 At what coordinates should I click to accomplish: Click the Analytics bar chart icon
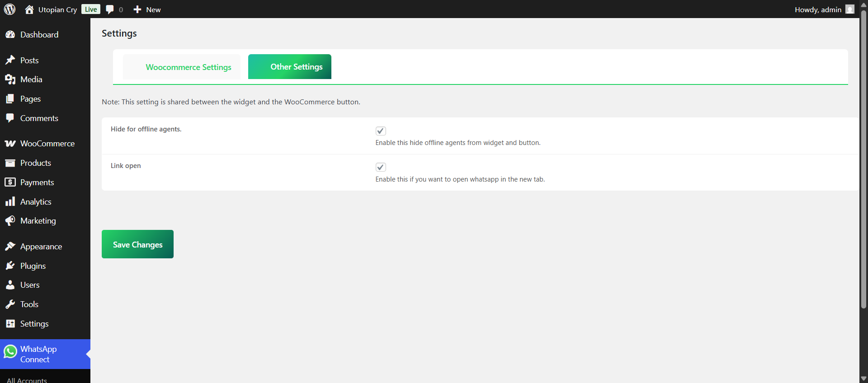[x=10, y=201]
